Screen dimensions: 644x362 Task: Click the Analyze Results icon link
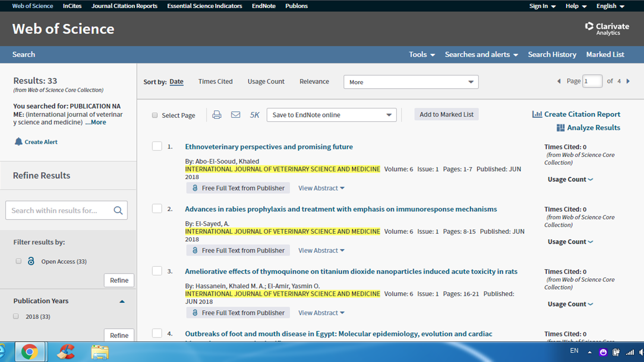[x=561, y=128]
